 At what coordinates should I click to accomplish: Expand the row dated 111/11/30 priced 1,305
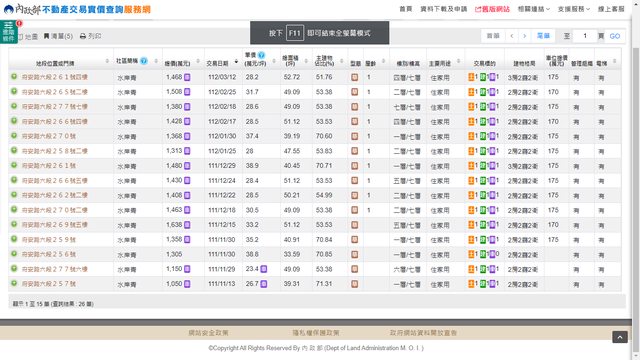point(14,253)
